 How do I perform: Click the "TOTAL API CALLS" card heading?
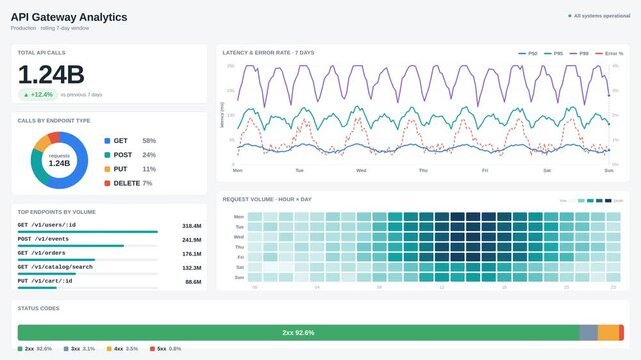tap(41, 53)
